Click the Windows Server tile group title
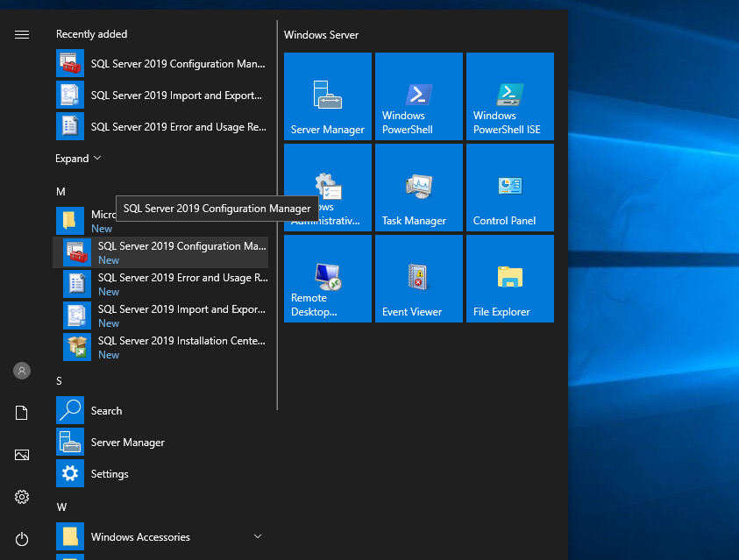This screenshot has height=560, width=739. pyautogui.click(x=321, y=35)
